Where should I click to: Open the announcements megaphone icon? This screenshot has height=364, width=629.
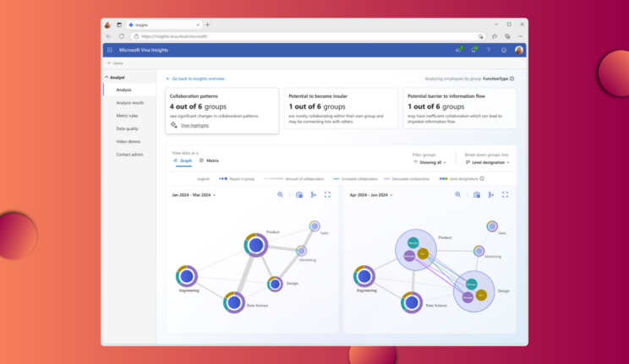[458, 50]
